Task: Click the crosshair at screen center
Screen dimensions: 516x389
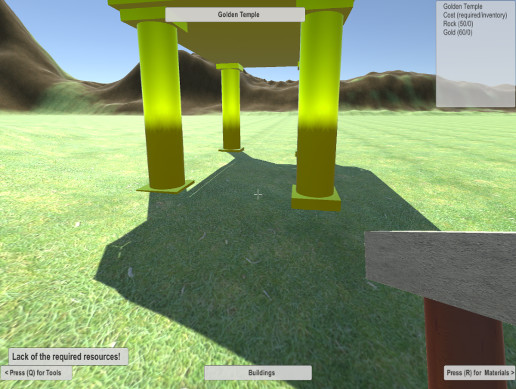Action: coord(258,194)
